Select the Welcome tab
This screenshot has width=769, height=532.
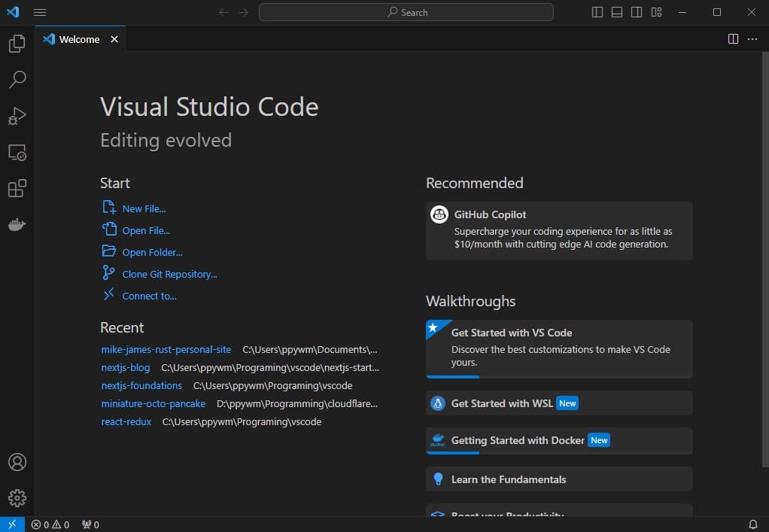80,39
